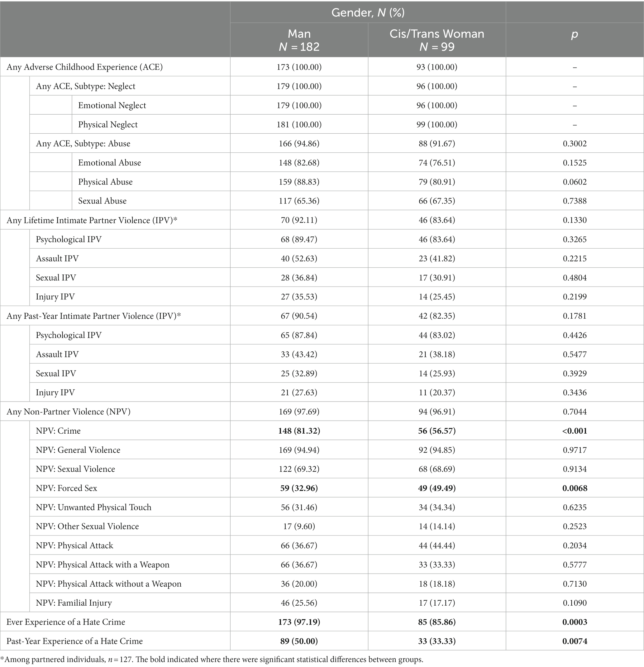Viewport: 644px width, 667px height.
Task: Click 'Any Non-Partner Violence (NPV)' row label
Action: (69, 412)
